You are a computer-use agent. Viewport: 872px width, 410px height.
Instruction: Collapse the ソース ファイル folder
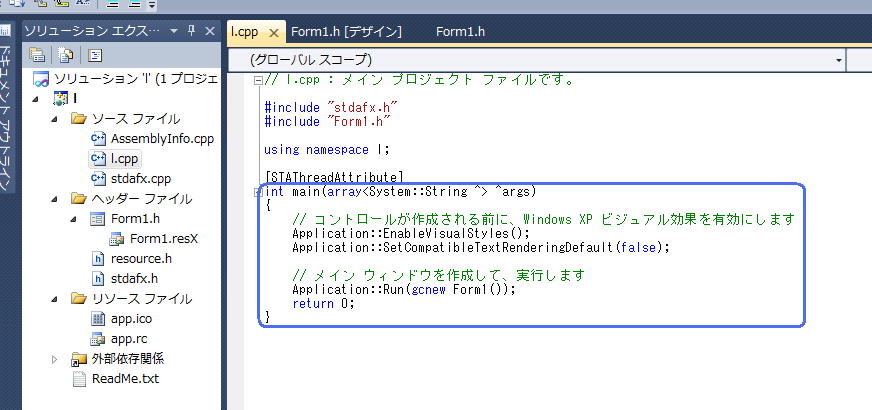[x=55, y=119]
